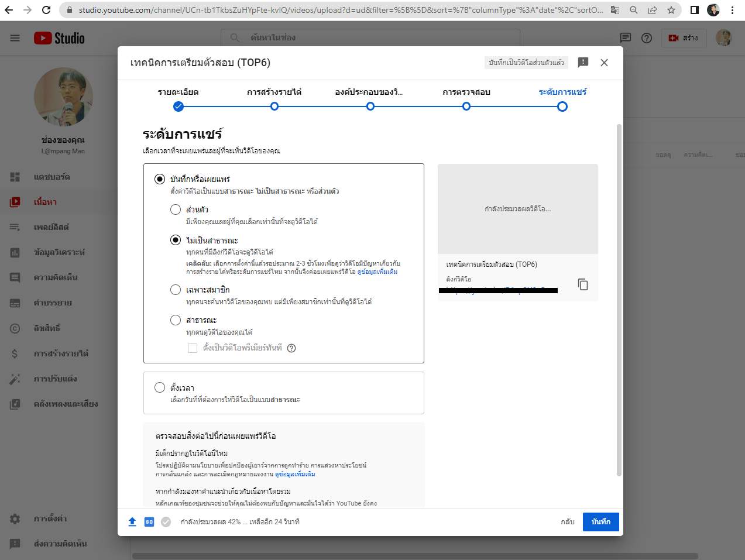Open the YouTube Studio hamburger menu

tap(15, 38)
